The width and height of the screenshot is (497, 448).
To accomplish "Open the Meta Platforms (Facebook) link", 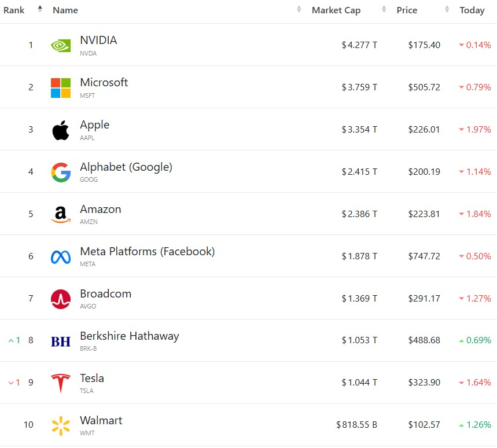I will tap(148, 251).
